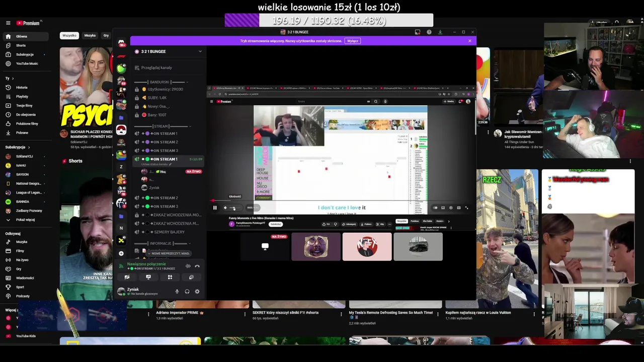The height and width of the screenshot is (362, 644).
Task: Select the Wszystko filter chip
Action: pyautogui.click(x=69, y=36)
